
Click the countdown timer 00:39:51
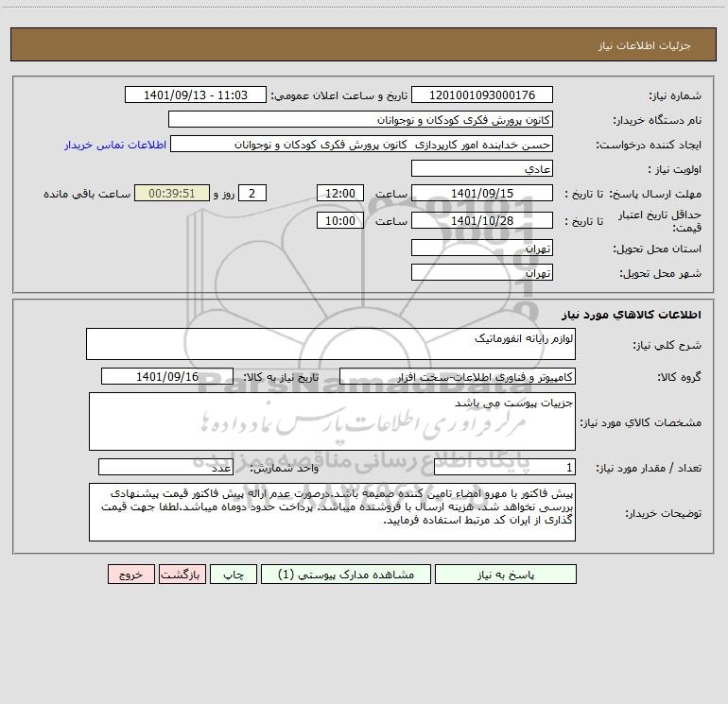[x=172, y=193]
